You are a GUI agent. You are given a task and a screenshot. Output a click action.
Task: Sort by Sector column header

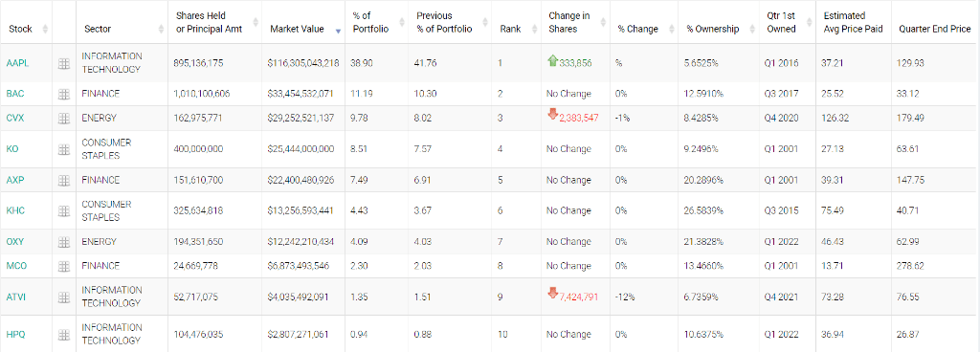pos(97,29)
